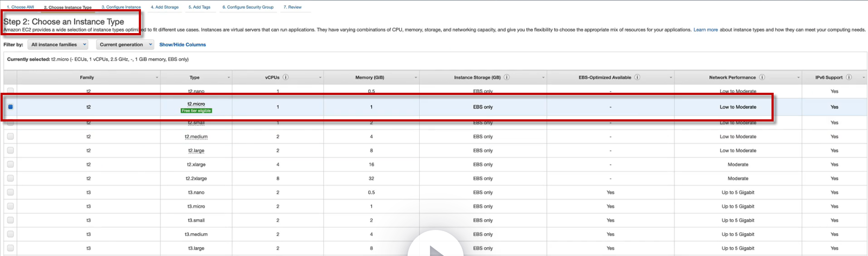Click memory value 32 in t2.2xlarge row
The height and width of the screenshot is (256, 868).
tap(371, 178)
